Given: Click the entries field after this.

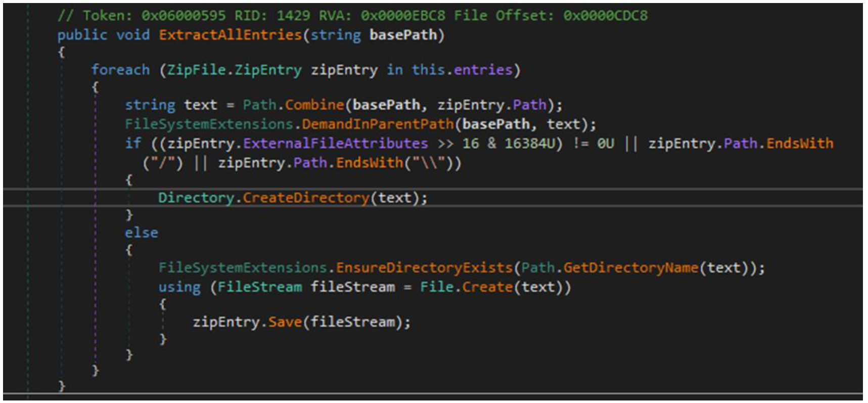Looking at the screenshot, I should click(x=483, y=70).
